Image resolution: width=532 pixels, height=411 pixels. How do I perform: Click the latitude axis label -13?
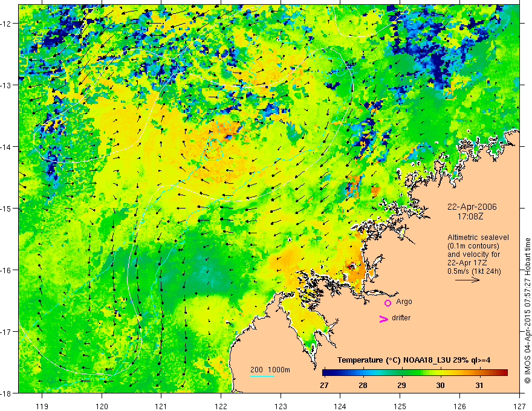(x=7, y=85)
